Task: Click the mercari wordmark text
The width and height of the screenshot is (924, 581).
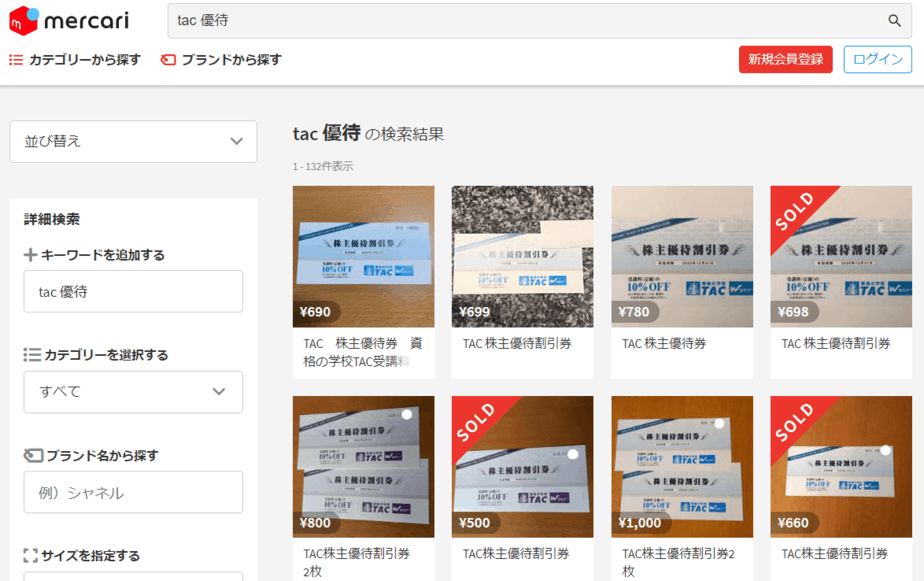Action: pyautogui.click(x=87, y=22)
